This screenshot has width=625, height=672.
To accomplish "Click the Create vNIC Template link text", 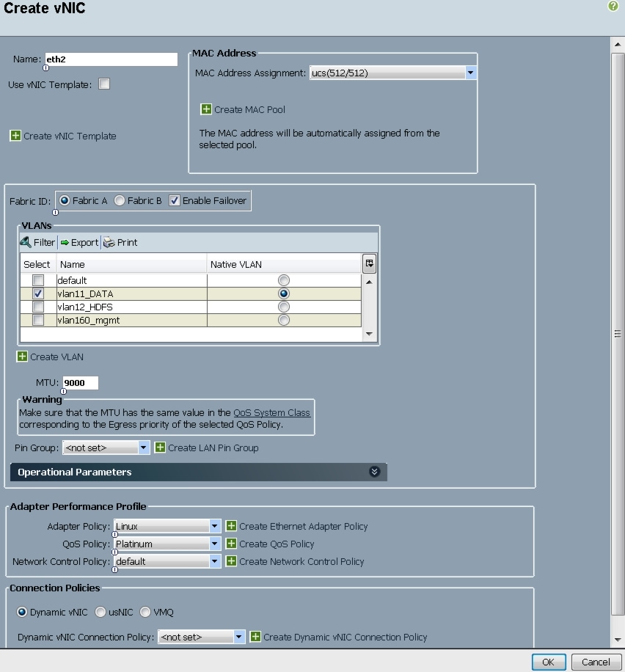I will (x=70, y=136).
